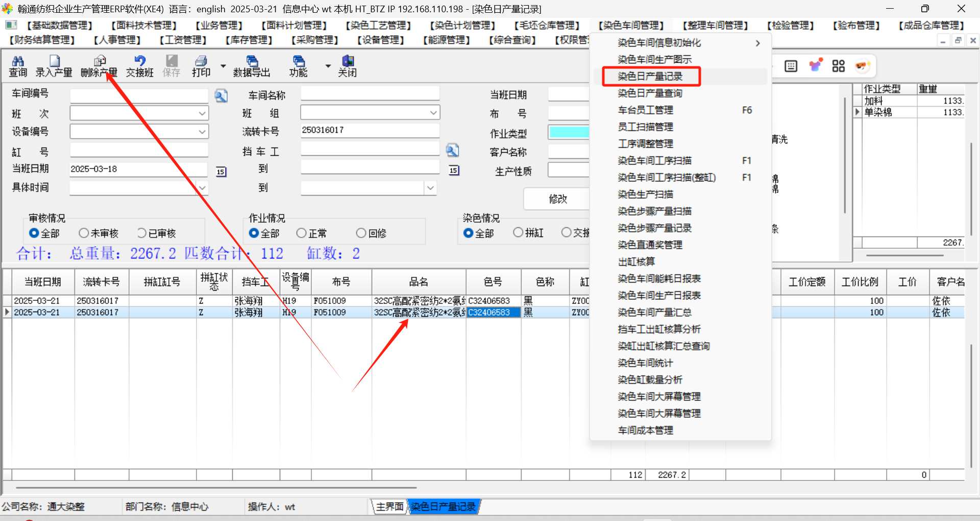
Task: Open the calendar icon beside the first 到 field
Action: pyautogui.click(x=454, y=170)
